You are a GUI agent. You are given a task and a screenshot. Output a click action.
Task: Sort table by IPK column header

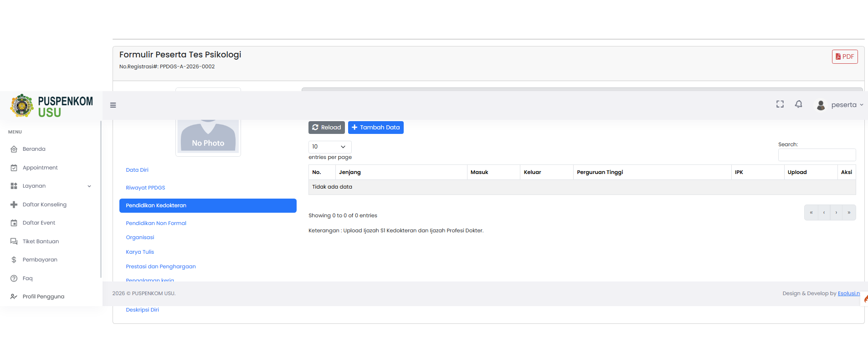pyautogui.click(x=757, y=172)
